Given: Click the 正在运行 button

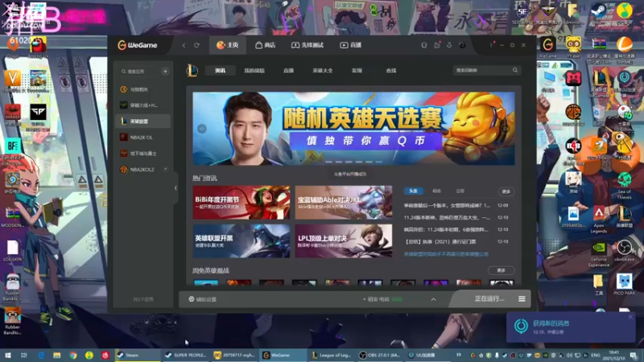Looking at the screenshot, I should click(489, 298).
